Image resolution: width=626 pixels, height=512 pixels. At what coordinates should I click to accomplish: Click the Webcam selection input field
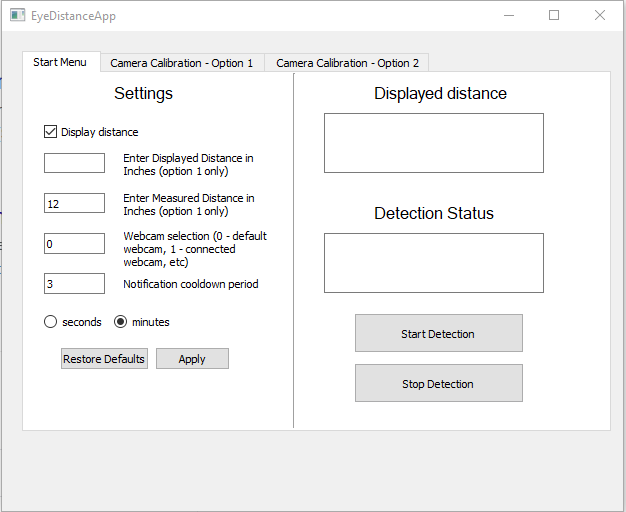(74, 244)
